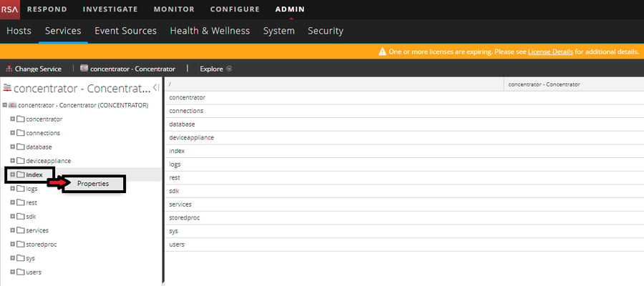The height and width of the screenshot is (286, 644).
Task: Select the sys tree item label
Action: click(30, 259)
